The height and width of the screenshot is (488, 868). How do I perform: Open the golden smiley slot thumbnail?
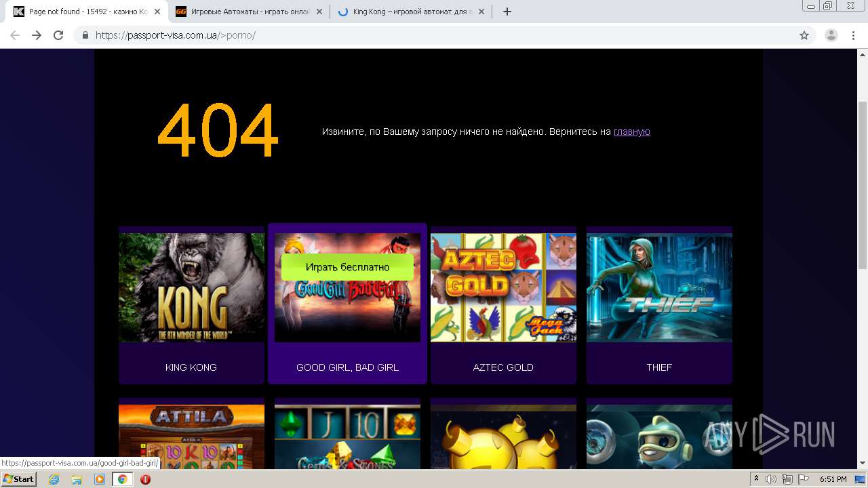pos(503,436)
